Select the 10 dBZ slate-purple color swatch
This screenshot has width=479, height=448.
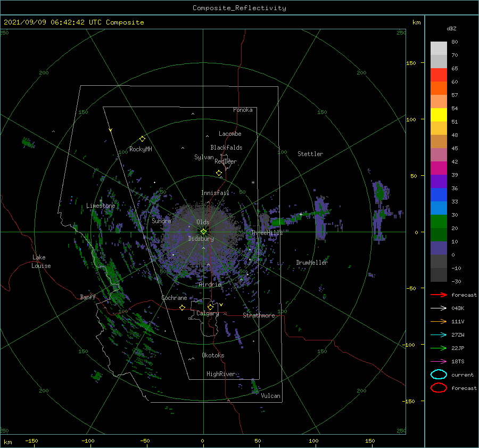coord(439,248)
